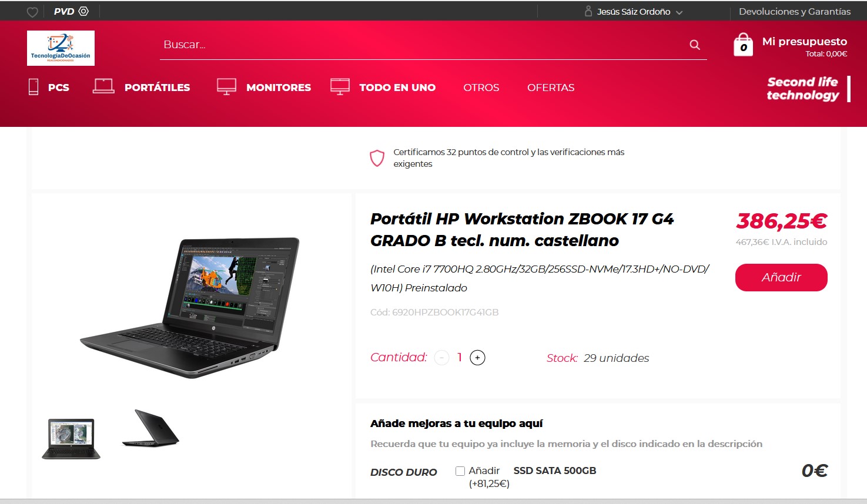
Task: Click the Monitores screen icon
Action: 226,87
